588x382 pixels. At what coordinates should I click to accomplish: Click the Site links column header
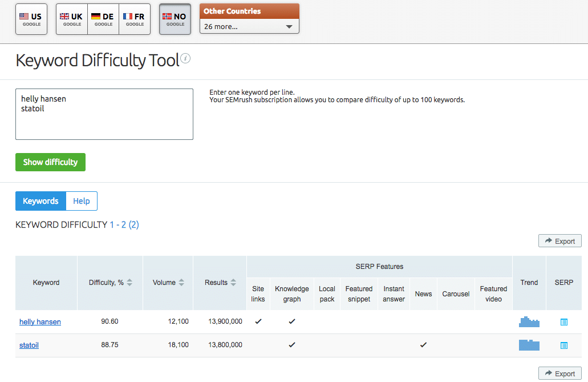tap(258, 293)
